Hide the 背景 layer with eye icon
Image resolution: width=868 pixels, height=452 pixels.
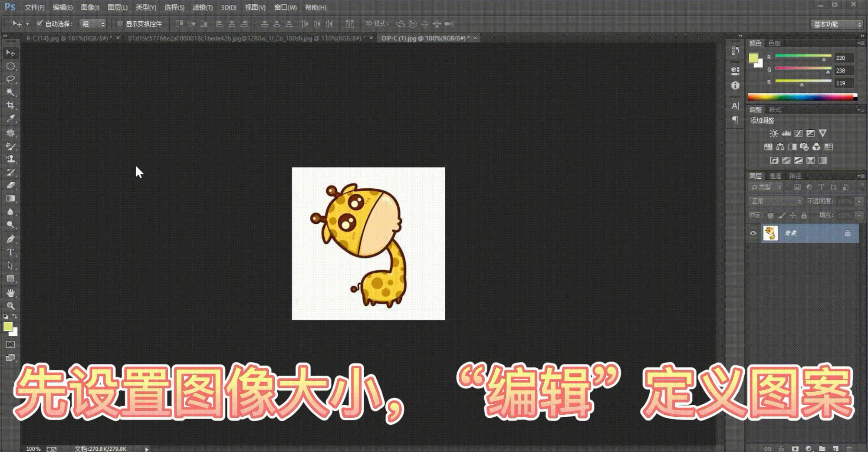tap(753, 233)
